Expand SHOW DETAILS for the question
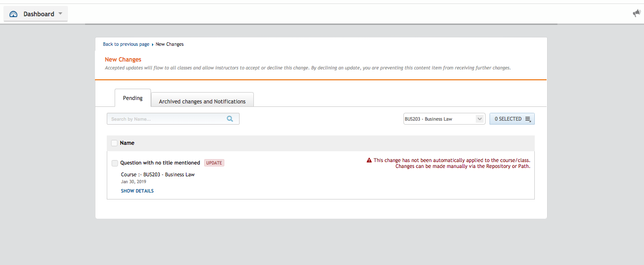Screen dimensions: 644x265 point(137,191)
